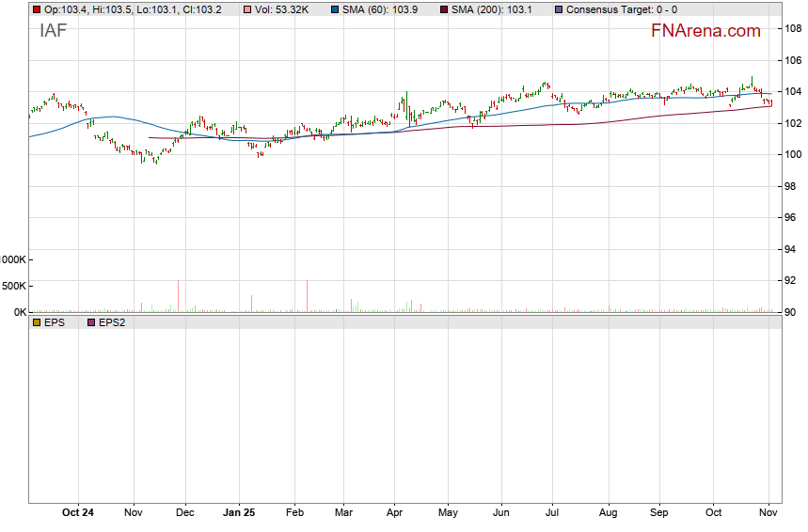Click the Consensus Target: 0 - 0 text

[622, 9]
